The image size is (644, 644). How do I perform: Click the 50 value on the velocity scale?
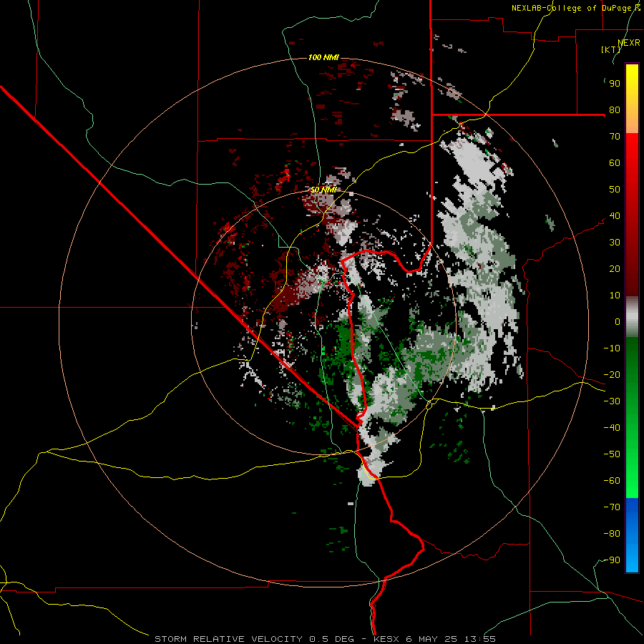tap(615, 190)
